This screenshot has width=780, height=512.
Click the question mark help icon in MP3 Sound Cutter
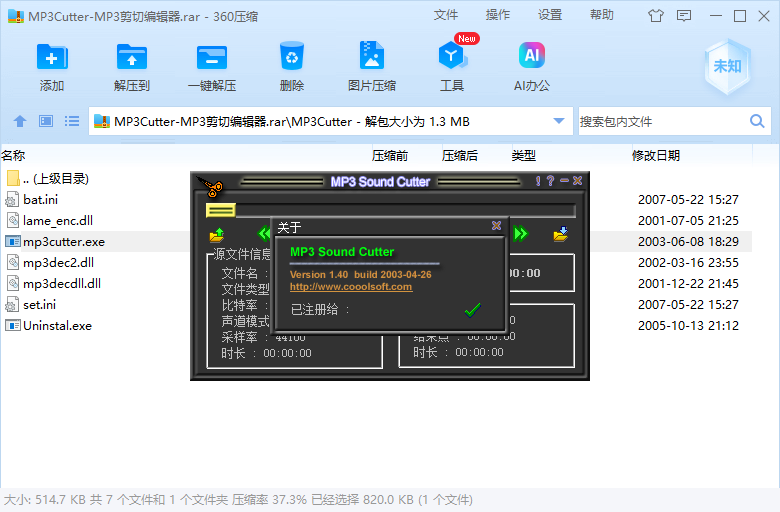(x=550, y=181)
